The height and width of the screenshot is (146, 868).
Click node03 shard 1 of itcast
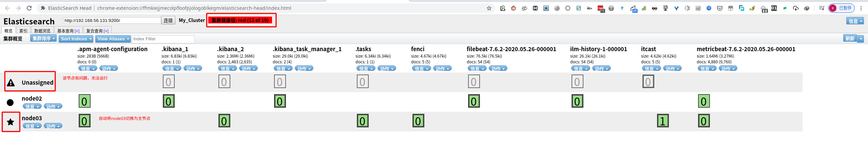[x=663, y=121]
